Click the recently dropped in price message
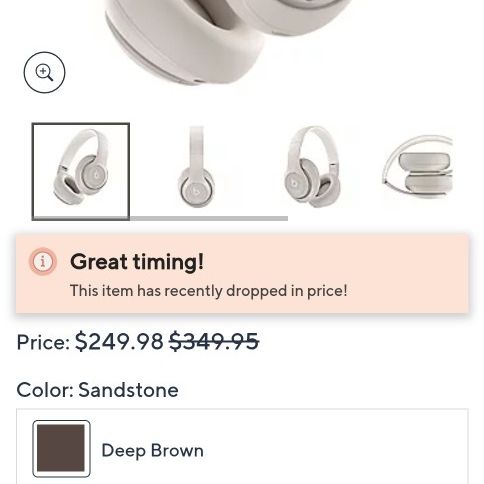484x484 pixels. [209, 291]
